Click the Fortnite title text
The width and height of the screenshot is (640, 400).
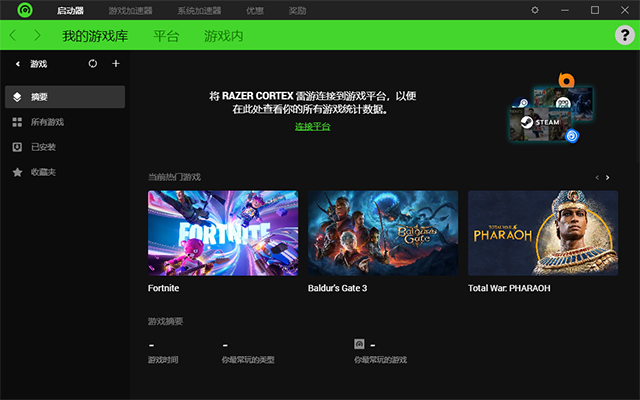click(163, 288)
